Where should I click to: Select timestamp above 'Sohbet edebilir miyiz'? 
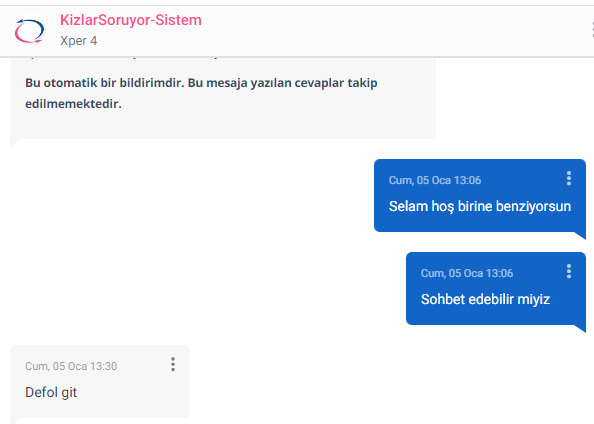(x=467, y=273)
